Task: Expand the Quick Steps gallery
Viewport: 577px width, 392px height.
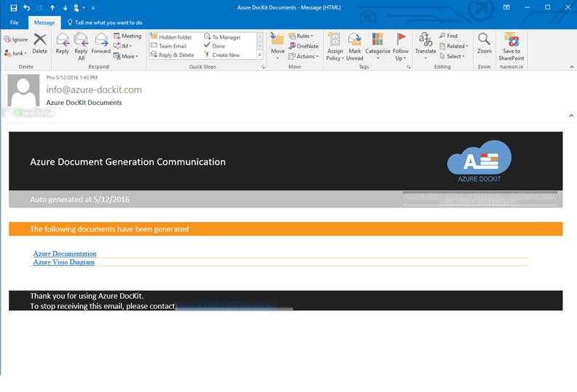Action: 260,55
